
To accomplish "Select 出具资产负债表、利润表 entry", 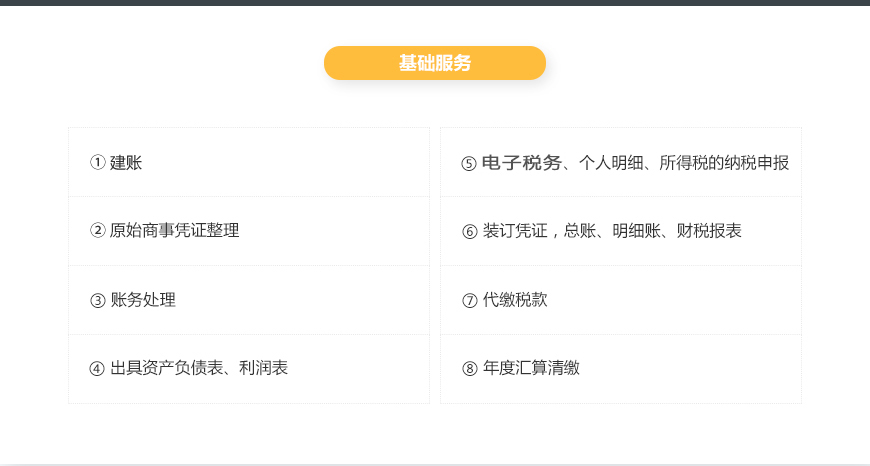I will (x=199, y=368).
